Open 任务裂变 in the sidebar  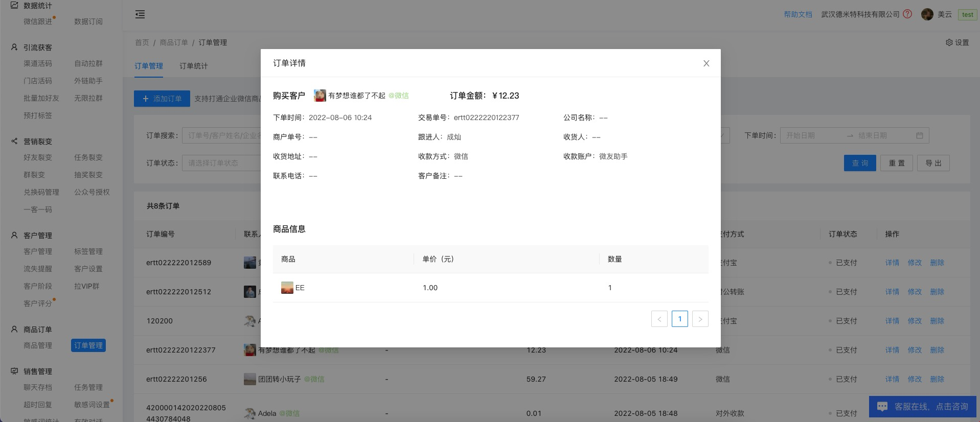[88, 157]
